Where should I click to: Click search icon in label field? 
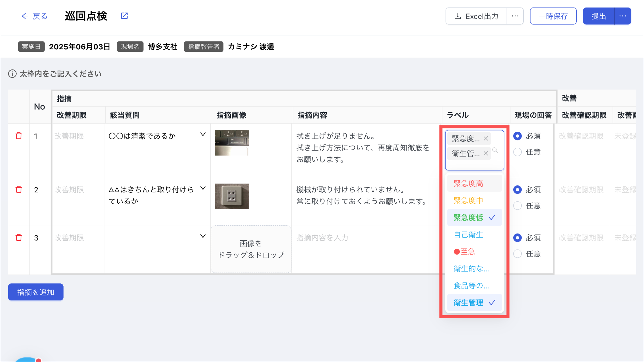click(x=495, y=151)
